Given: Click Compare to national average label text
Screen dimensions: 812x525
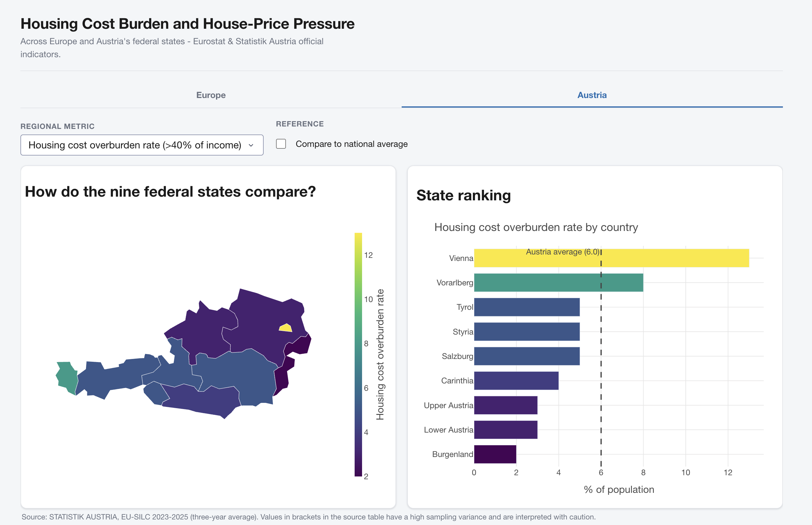Looking at the screenshot, I should tap(352, 144).
